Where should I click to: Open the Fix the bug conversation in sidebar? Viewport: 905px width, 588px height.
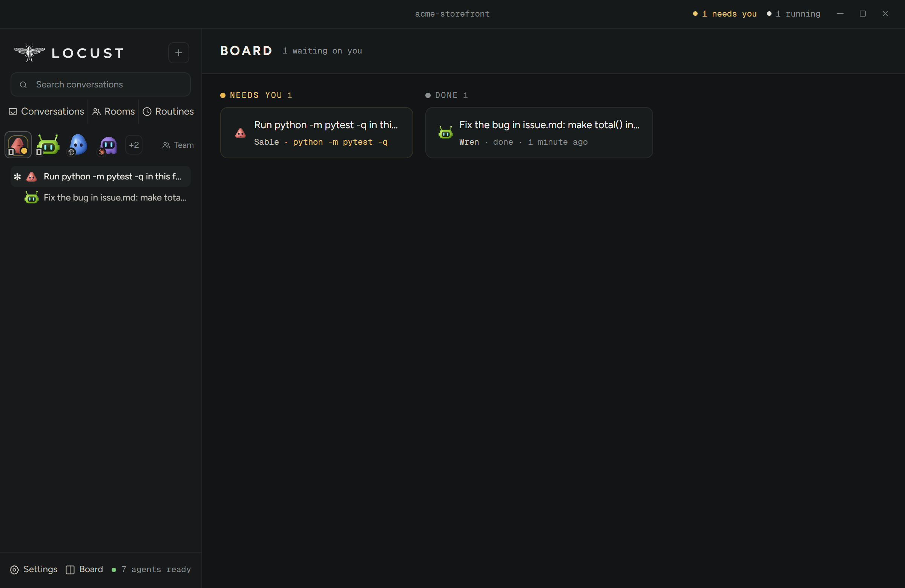[101, 198]
